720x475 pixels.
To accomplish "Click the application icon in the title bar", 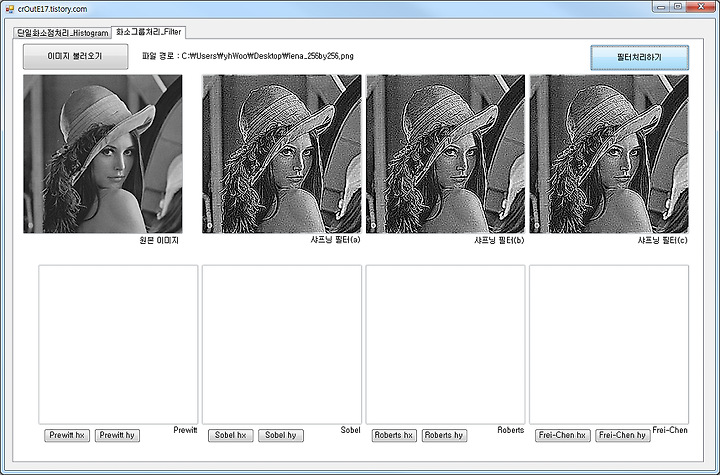I will pos(10,9).
